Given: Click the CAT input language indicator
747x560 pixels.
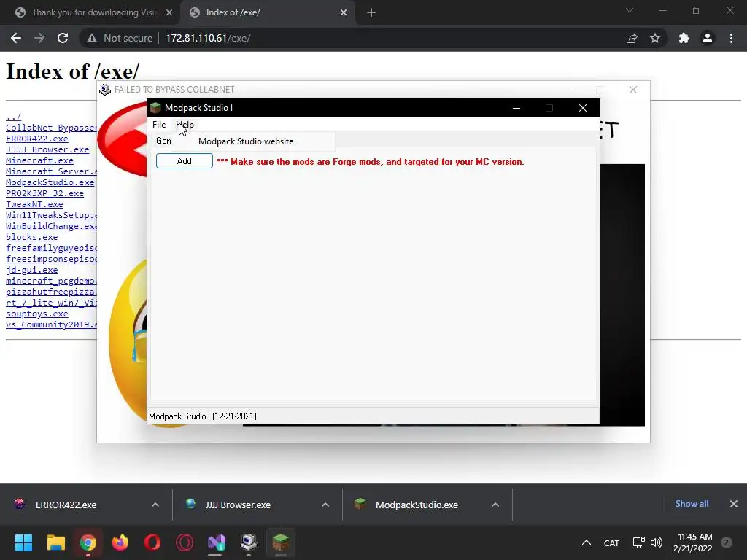Looking at the screenshot, I should 611,543.
